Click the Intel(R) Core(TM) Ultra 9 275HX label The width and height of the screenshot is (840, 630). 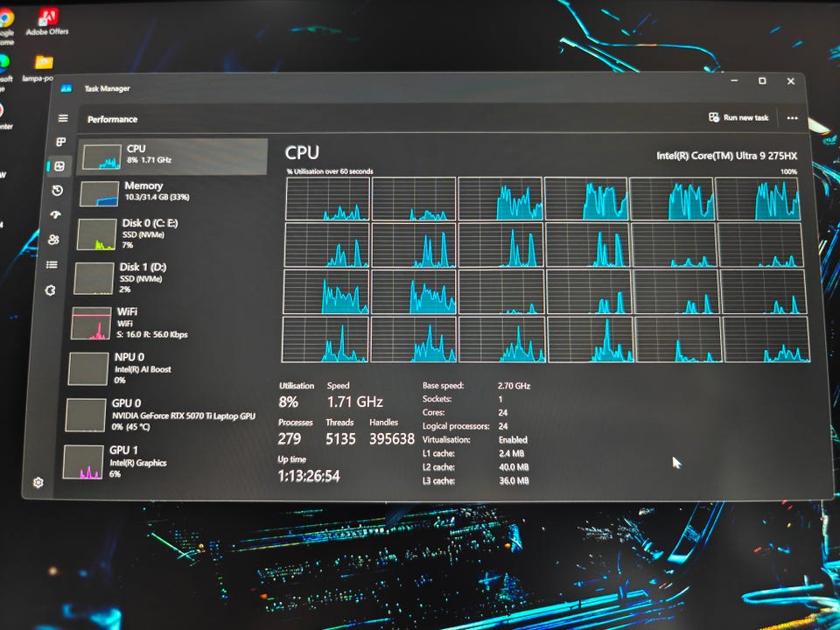726,156
